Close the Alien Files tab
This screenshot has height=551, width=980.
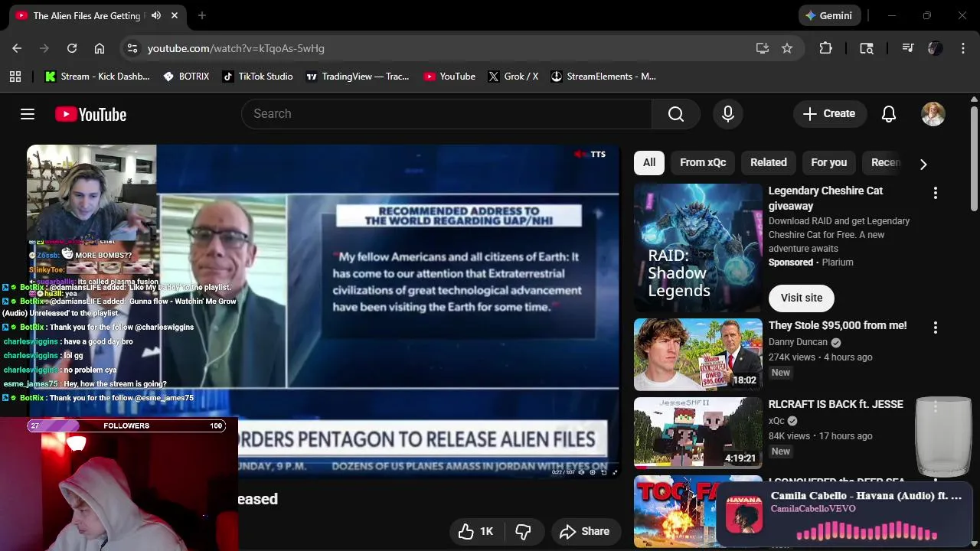coord(175,15)
